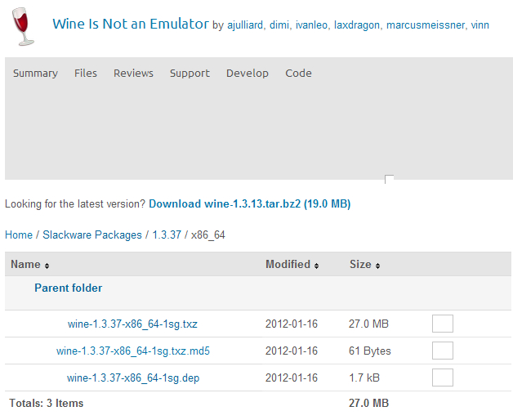The height and width of the screenshot is (420, 513).
Task: Open vinn's profile link
Action: coord(480,25)
